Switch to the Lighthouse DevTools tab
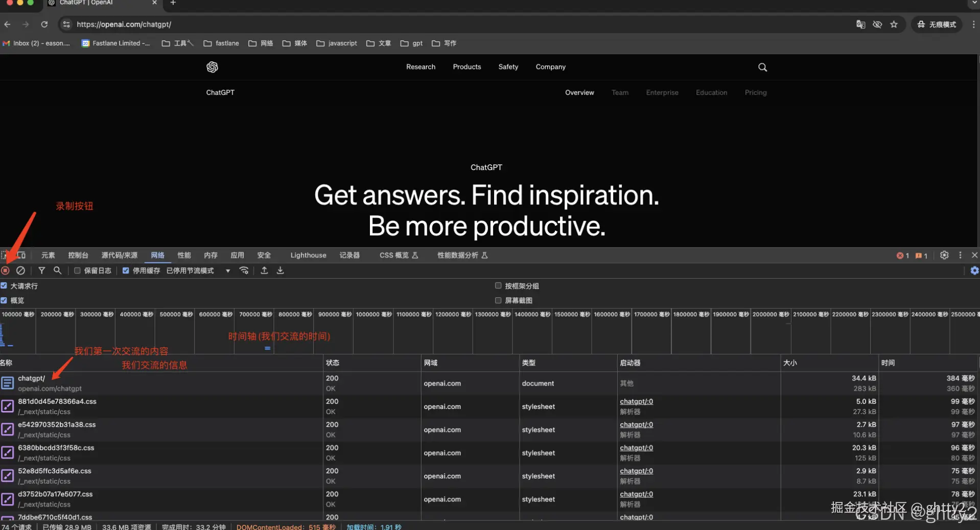980x530 pixels. pos(308,255)
